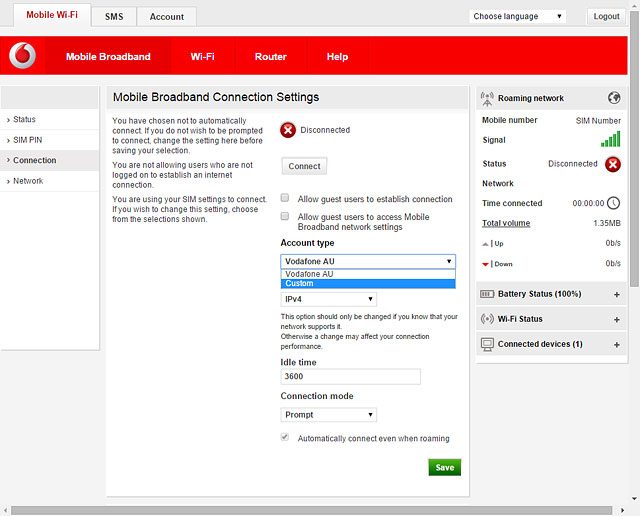This screenshot has width=640, height=516.
Task: Click the Vodafone logo icon
Action: coord(22,56)
